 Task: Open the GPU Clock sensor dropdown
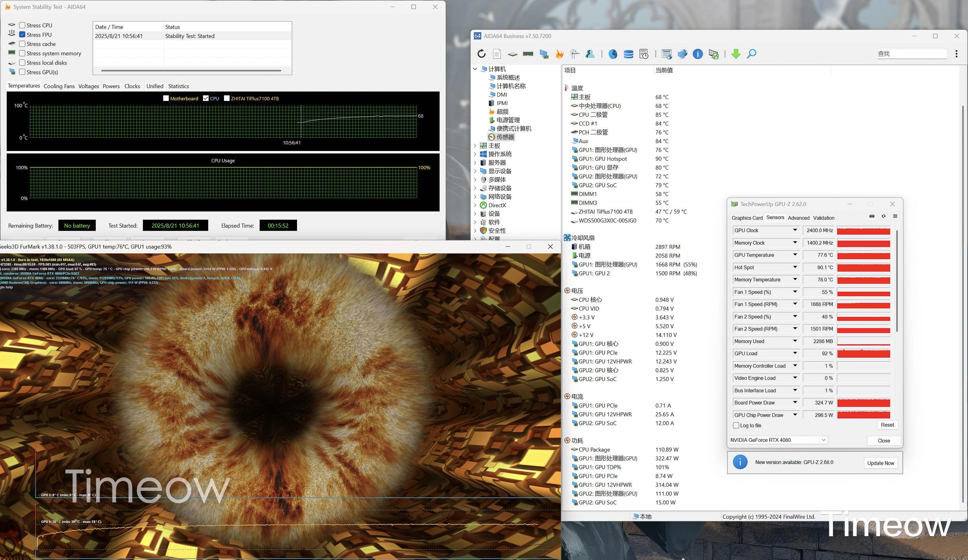click(x=795, y=230)
